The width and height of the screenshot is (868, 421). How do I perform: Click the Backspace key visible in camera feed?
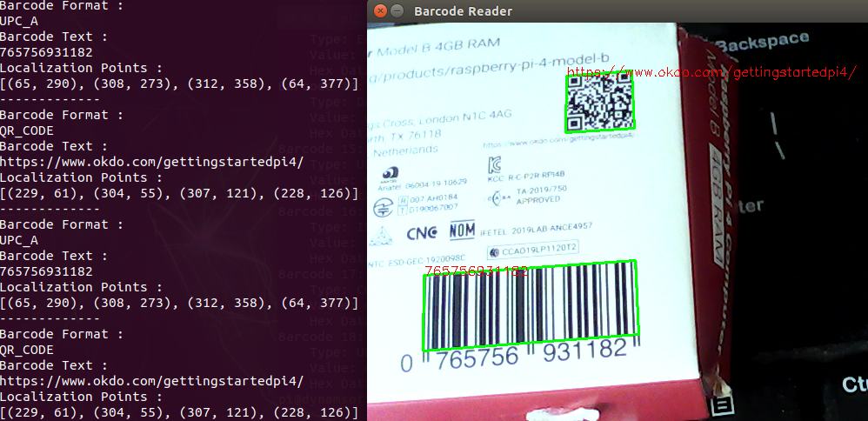[x=764, y=41]
